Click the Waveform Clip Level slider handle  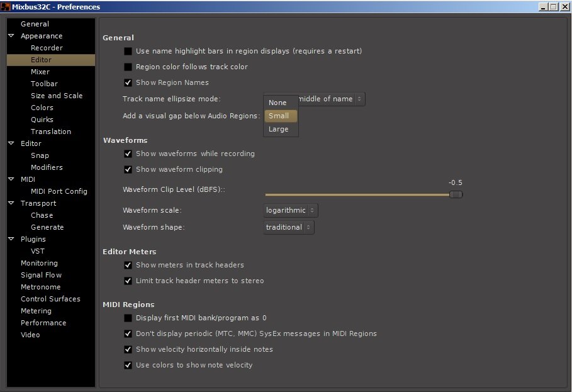point(456,194)
